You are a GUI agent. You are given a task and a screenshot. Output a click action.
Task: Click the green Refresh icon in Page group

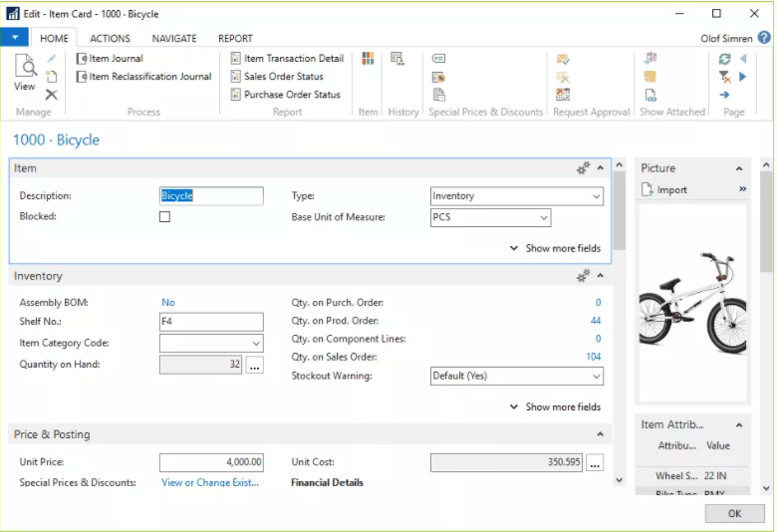[724, 59]
